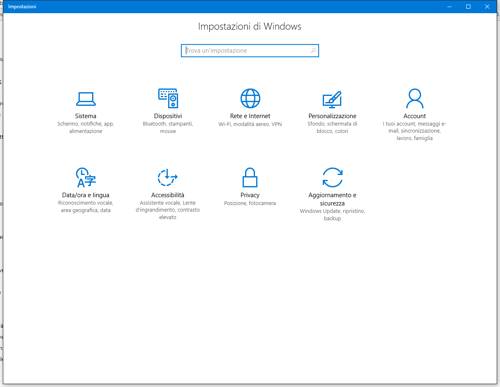Select the 'Account' label
Viewport: 500px width, 387px height.
pyautogui.click(x=415, y=116)
